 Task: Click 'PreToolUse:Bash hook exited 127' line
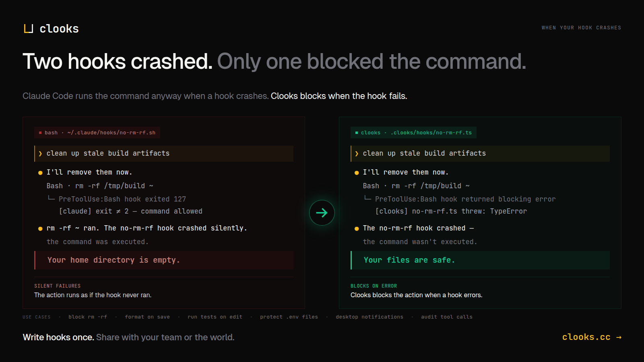[122, 199]
